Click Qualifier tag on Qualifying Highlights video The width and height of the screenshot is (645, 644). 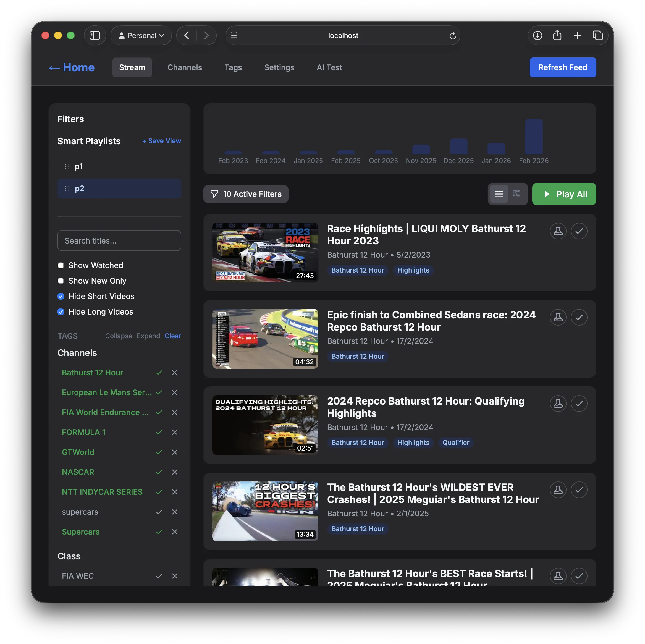[456, 442]
